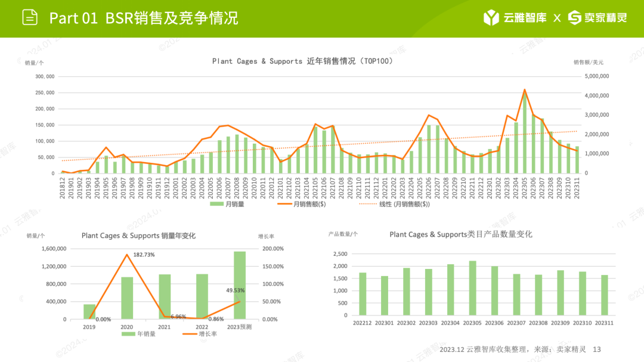Click the 202311 x-axis label in the top chart
Image resolution: width=644 pixels, height=362 pixels.
pos(577,188)
